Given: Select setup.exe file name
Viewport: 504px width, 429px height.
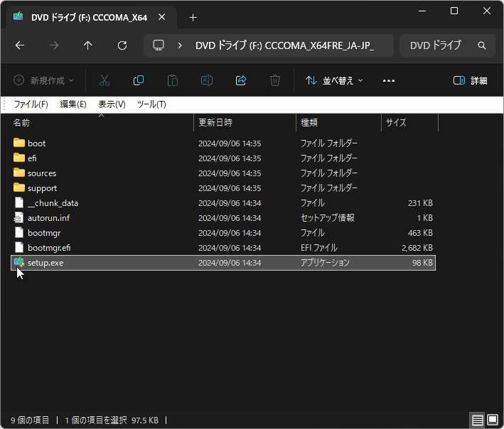Looking at the screenshot, I should (45, 263).
